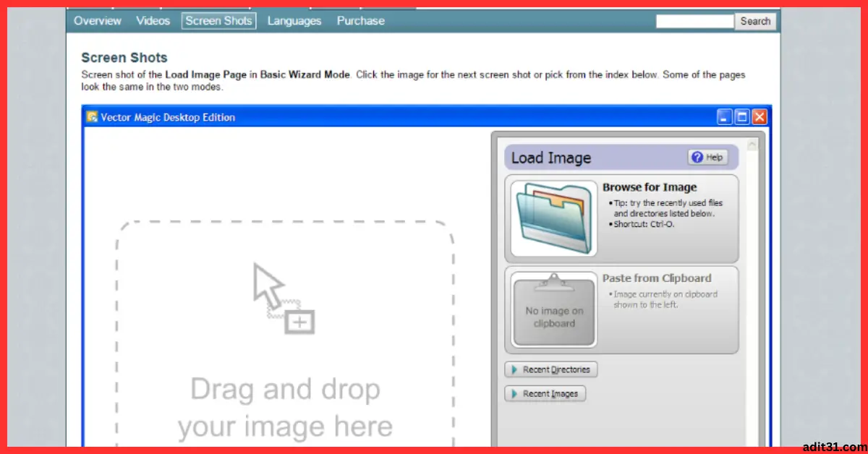
Task: Click the Browse for Image heading
Action: (x=650, y=187)
